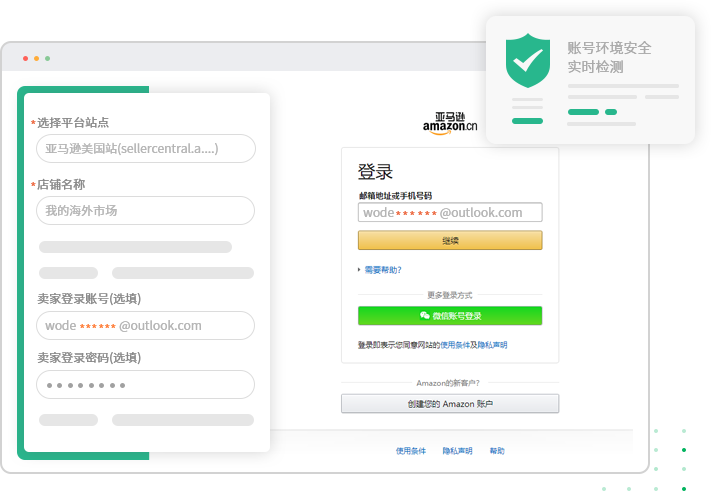711x491 pixels.
Task: Click 创建您的 Amazon 账户 button
Action: 450,403
